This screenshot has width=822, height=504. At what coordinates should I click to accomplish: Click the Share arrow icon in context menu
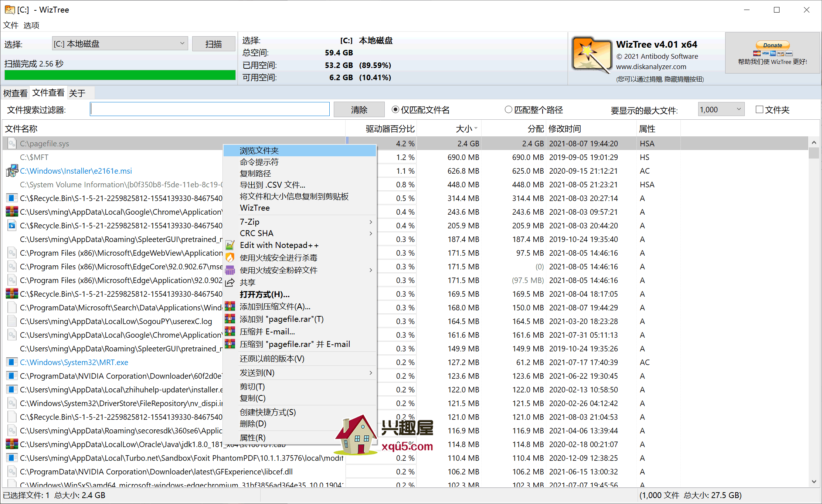(230, 282)
